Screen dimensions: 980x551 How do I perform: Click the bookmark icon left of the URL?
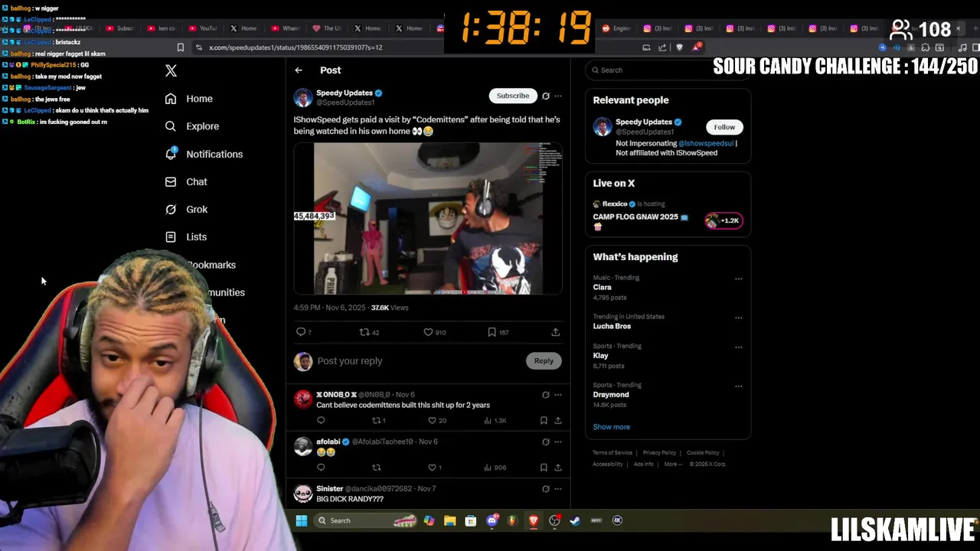click(x=181, y=47)
